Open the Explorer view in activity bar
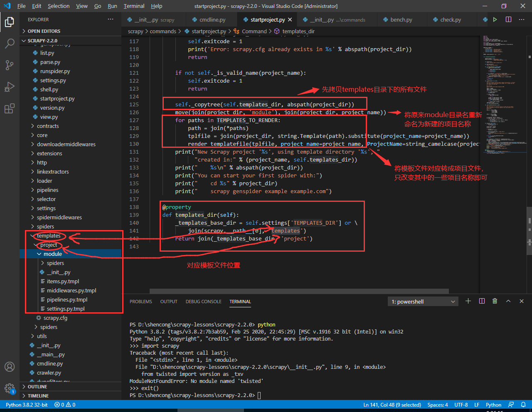Viewport: 532px width, 412px height. 9,22
